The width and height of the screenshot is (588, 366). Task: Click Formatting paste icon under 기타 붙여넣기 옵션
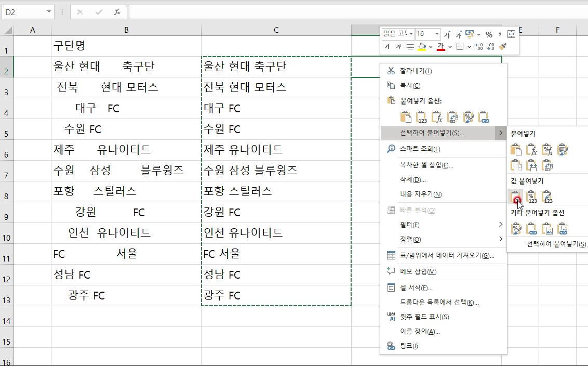tap(516, 228)
